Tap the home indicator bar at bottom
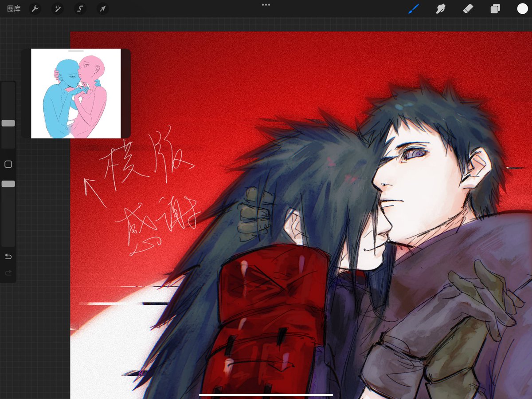 [x=266, y=394]
